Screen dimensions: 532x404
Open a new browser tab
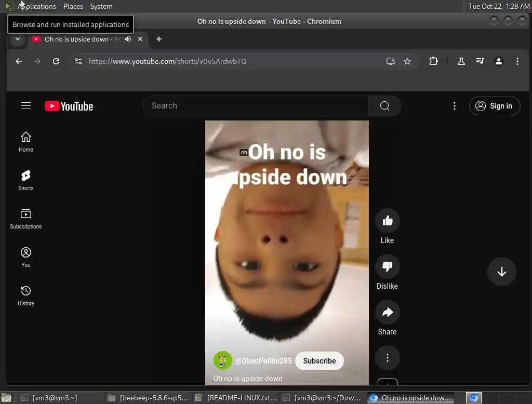(159, 39)
